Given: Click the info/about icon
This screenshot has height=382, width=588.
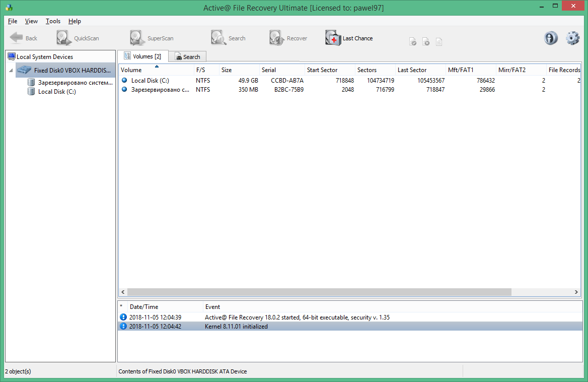Looking at the screenshot, I should tap(550, 38).
